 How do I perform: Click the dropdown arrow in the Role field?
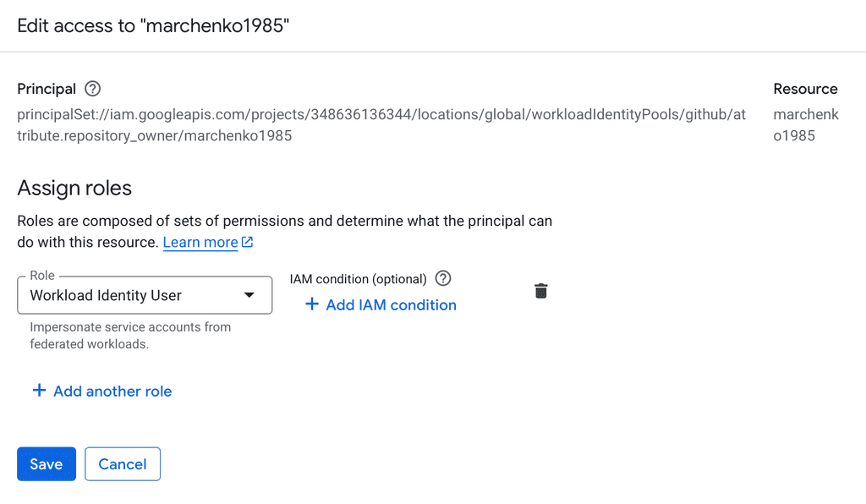(249, 295)
